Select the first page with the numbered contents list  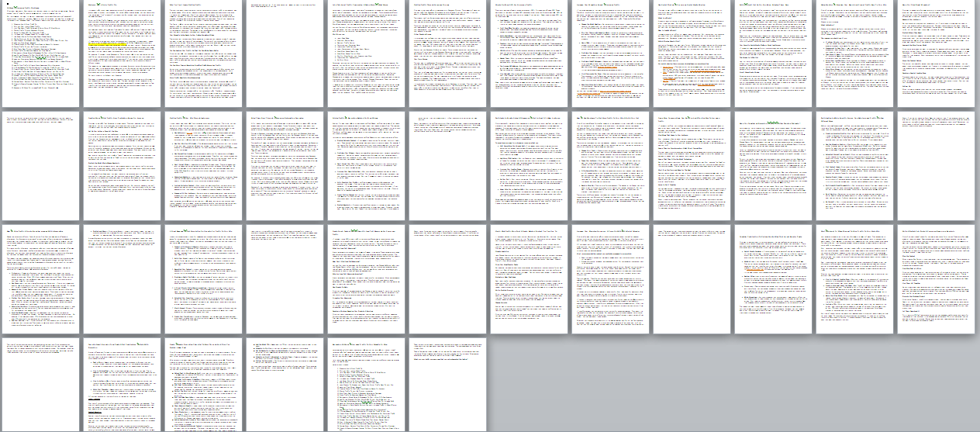coord(40,54)
